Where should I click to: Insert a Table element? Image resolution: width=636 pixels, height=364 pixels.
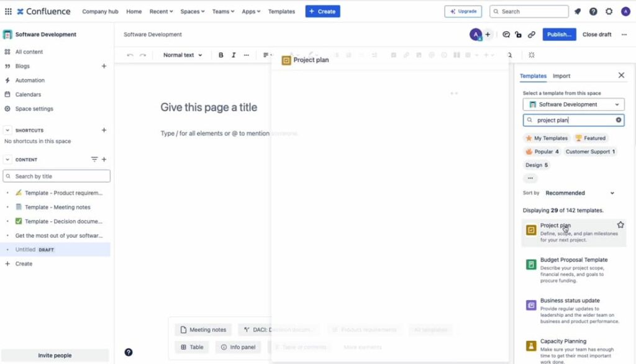192,347
